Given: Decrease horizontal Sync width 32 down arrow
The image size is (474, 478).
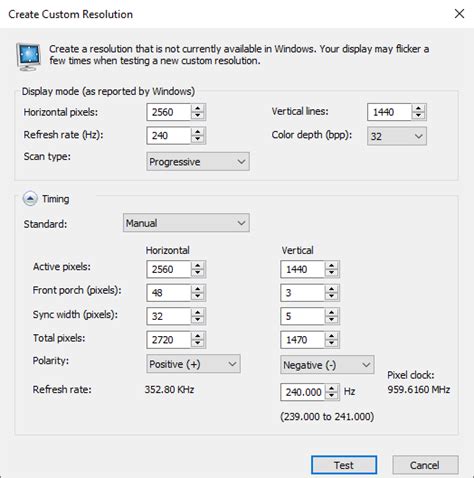Looking at the screenshot, I should coord(198,320).
